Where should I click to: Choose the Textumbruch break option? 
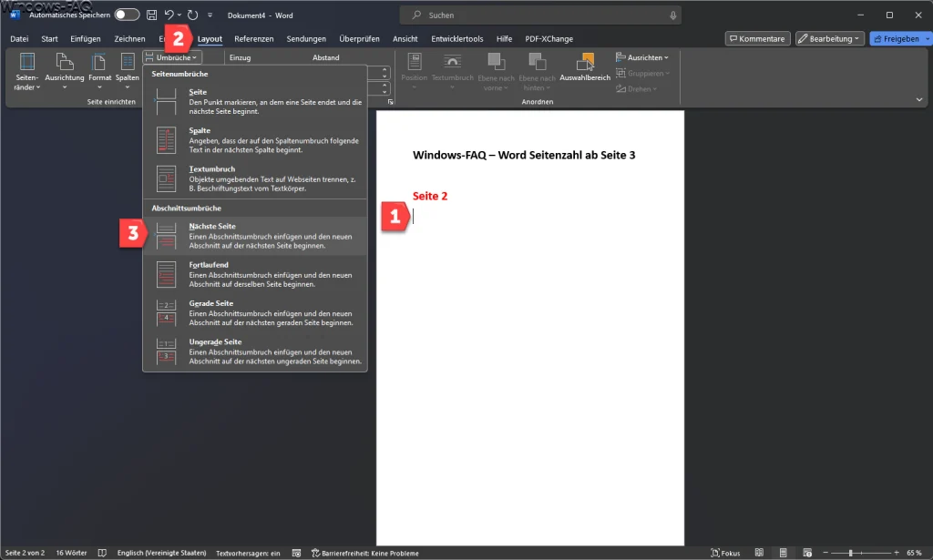coord(255,178)
